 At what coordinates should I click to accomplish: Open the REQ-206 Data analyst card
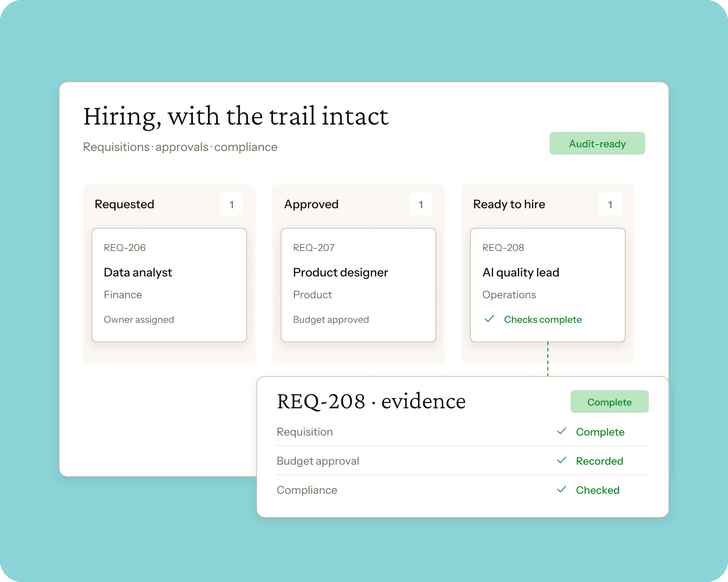[x=169, y=285]
